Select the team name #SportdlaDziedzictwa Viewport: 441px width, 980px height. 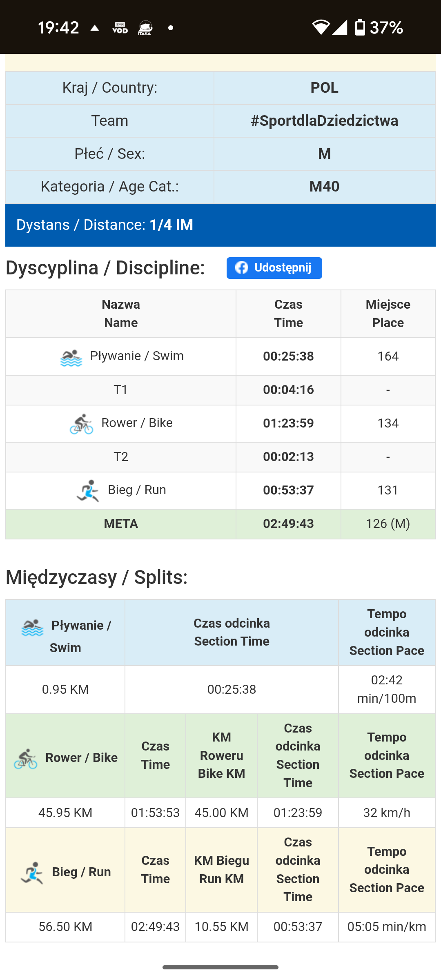coord(325,121)
